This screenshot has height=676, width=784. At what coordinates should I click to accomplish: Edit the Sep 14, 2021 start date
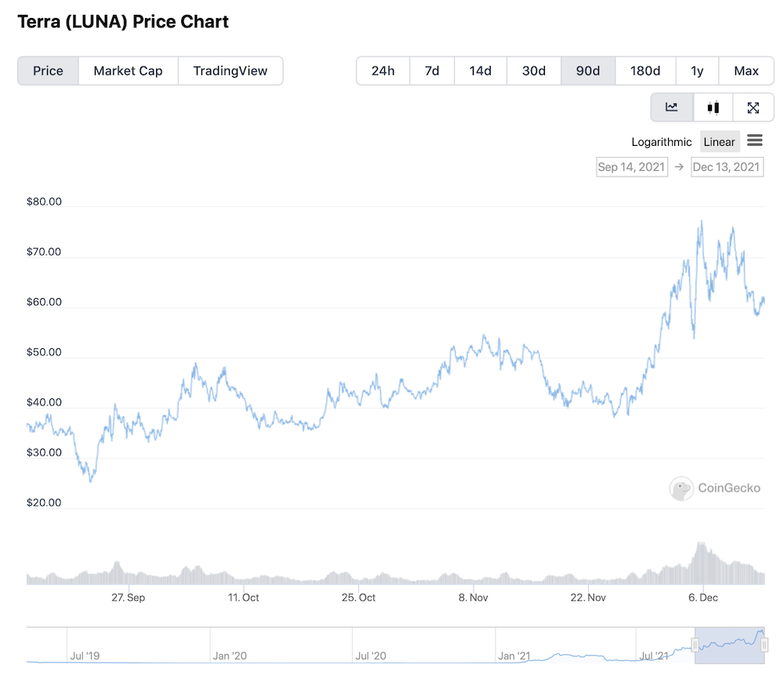pyautogui.click(x=632, y=167)
